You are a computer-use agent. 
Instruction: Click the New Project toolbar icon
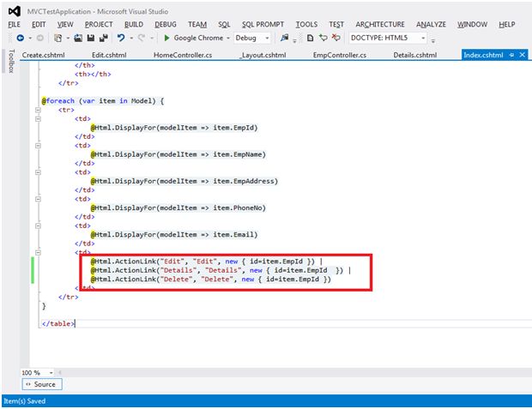pos(58,38)
